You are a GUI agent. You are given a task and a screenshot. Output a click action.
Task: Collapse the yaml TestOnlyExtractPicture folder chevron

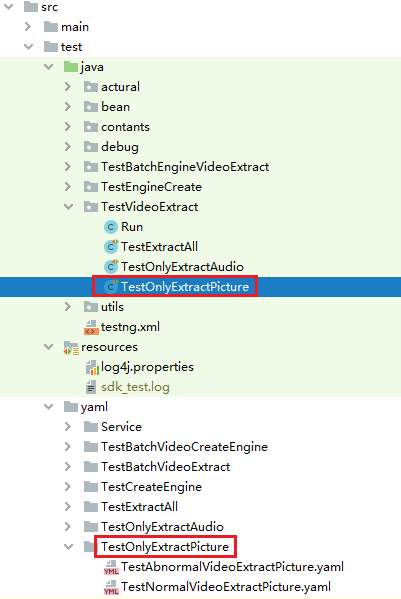[69, 547]
